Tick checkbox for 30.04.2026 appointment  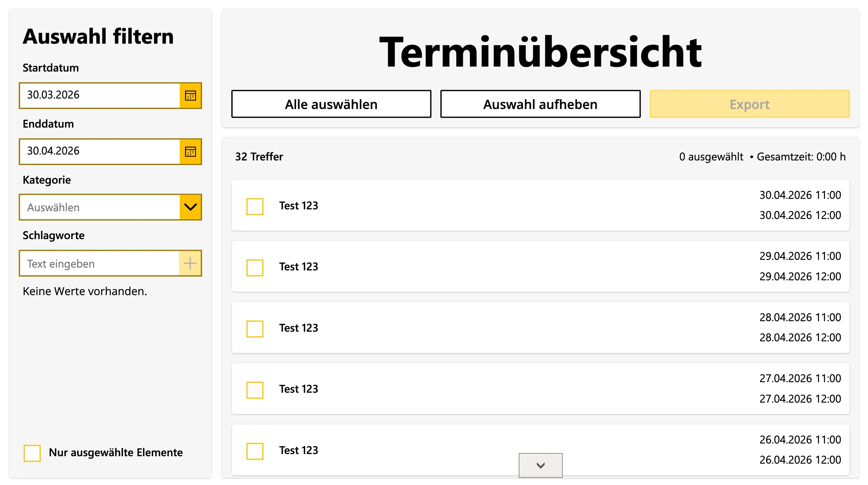coord(255,206)
